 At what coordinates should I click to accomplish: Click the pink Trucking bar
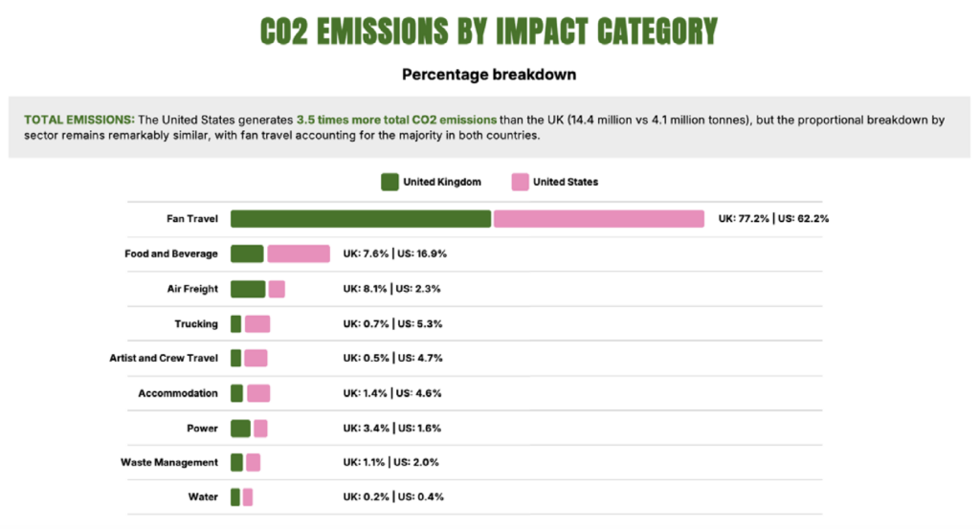[x=257, y=324]
